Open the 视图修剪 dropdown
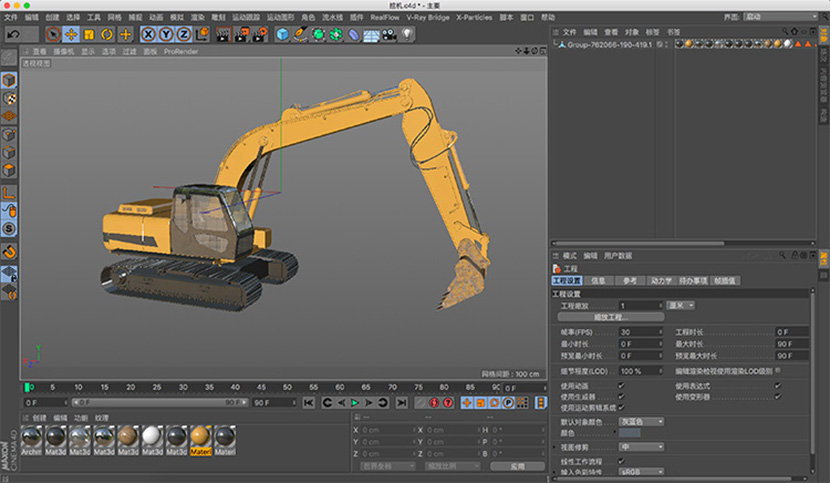This screenshot has width=830, height=483. [643, 446]
